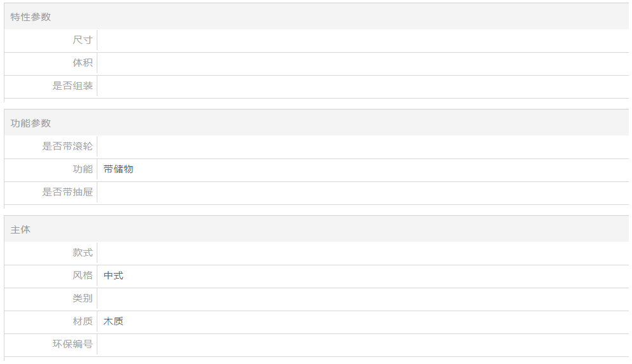Click the 功能 row label
The width and height of the screenshot is (632, 364).
83,169
